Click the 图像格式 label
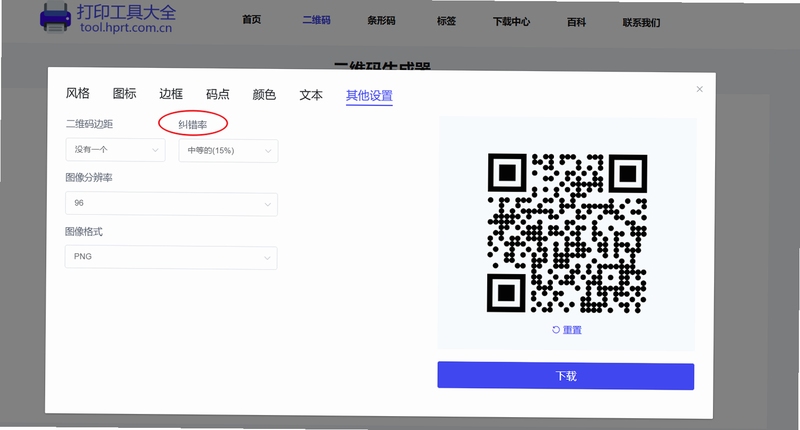Image resolution: width=800 pixels, height=430 pixels. (x=84, y=232)
